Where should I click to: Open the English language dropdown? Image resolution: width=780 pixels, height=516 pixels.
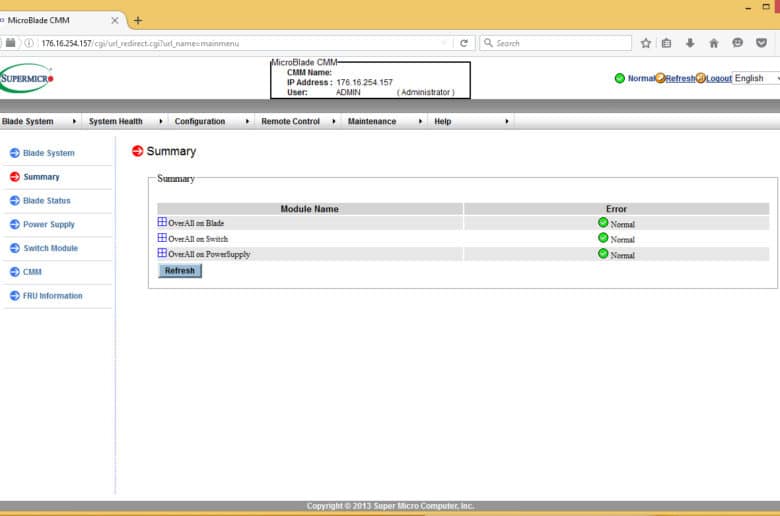pos(756,78)
